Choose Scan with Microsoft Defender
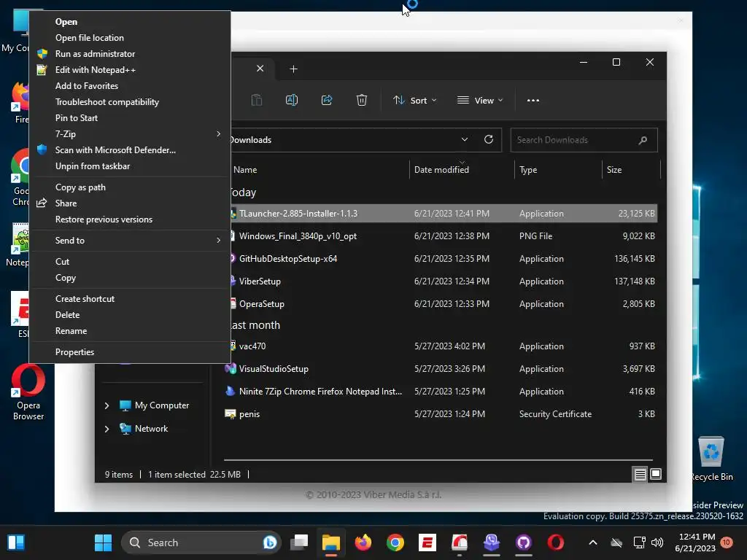747x560 pixels. point(130,150)
